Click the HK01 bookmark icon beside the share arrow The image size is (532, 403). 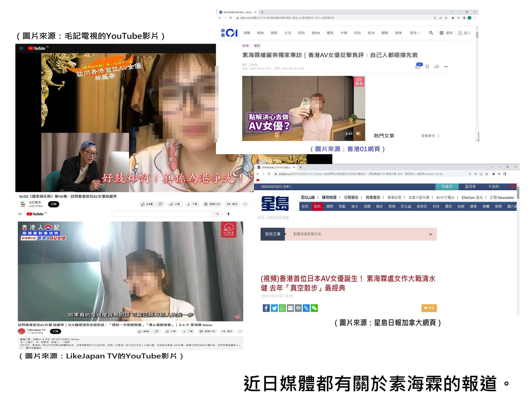[427, 67]
